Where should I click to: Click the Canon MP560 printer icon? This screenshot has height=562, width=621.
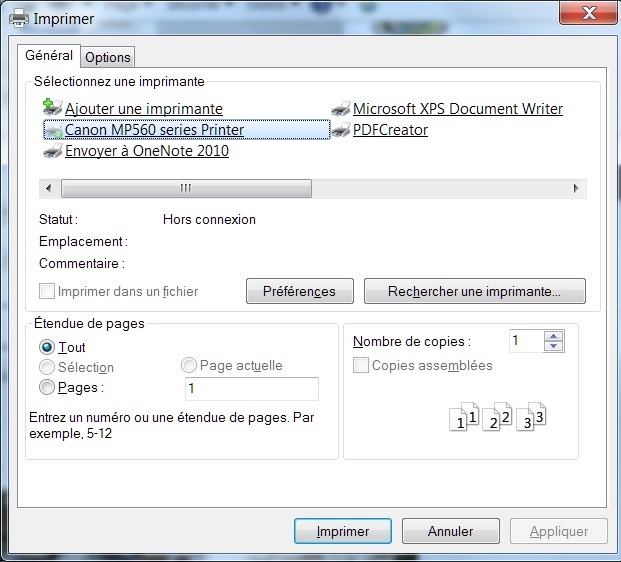point(53,130)
